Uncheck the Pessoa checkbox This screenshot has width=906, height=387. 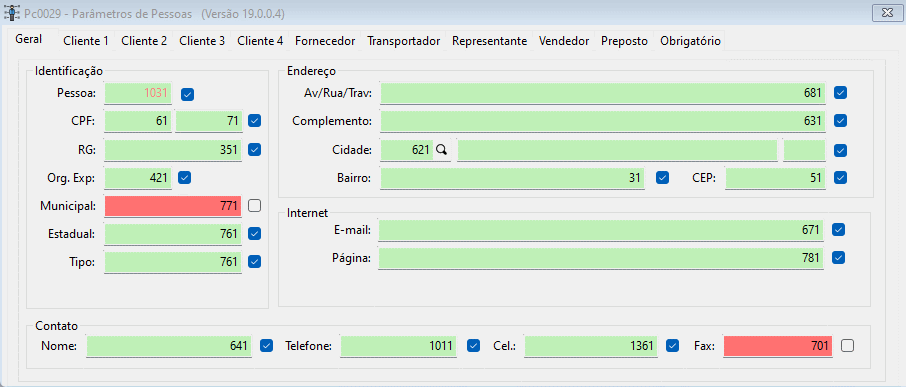click(187, 94)
